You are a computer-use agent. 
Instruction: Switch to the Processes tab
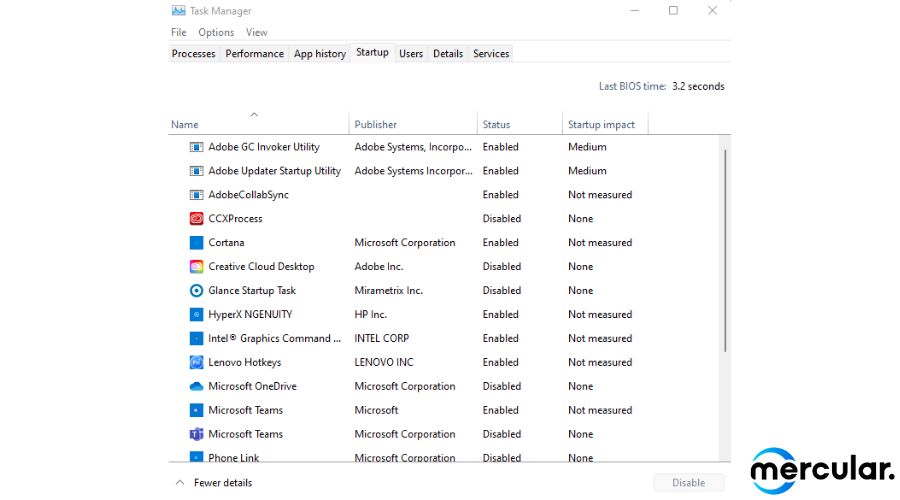pyautogui.click(x=193, y=53)
